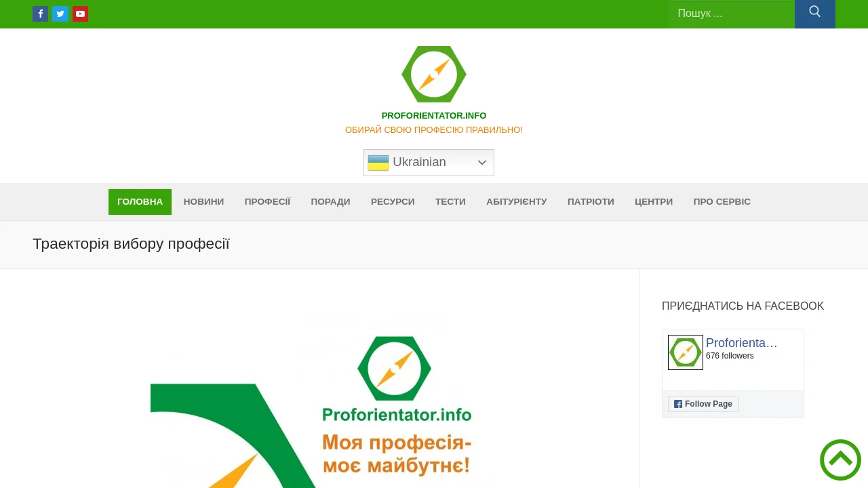Open the АБІТУРІЄНТУ menu item
The height and width of the screenshot is (488, 868).
[x=516, y=202]
